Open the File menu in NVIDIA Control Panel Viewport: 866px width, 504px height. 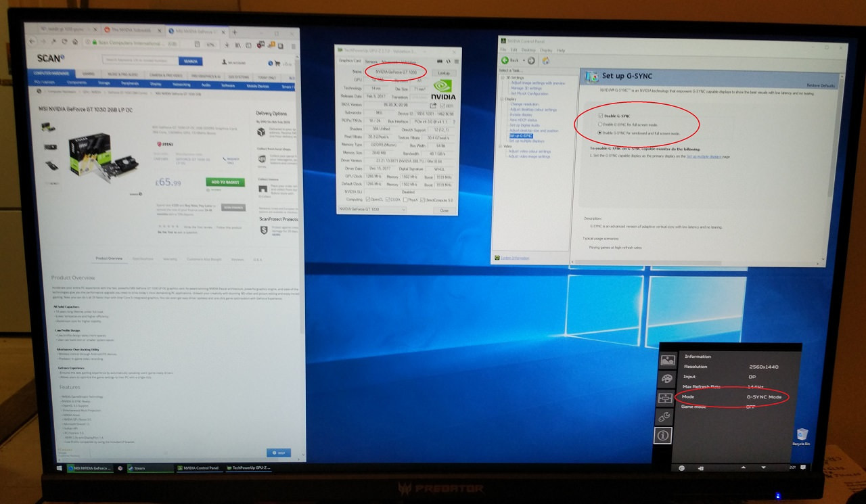(503, 50)
